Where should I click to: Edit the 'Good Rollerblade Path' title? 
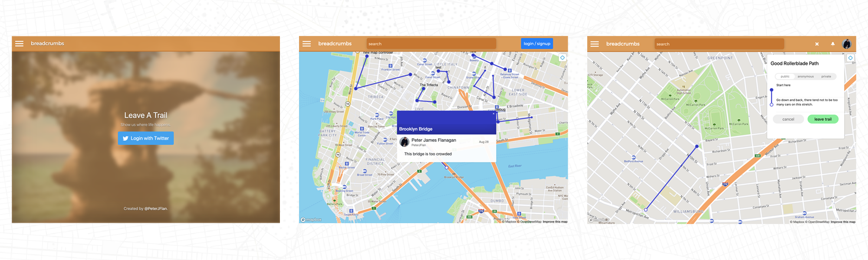click(795, 63)
